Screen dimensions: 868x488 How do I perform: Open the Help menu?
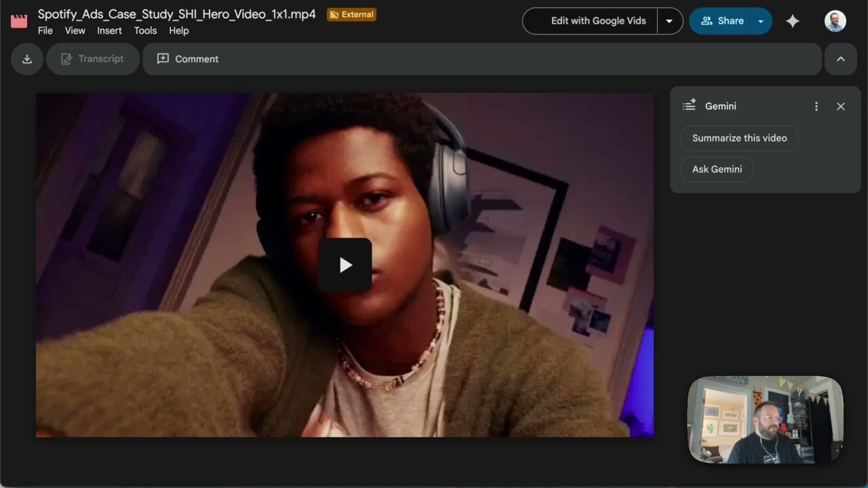click(x=179, y=30)
